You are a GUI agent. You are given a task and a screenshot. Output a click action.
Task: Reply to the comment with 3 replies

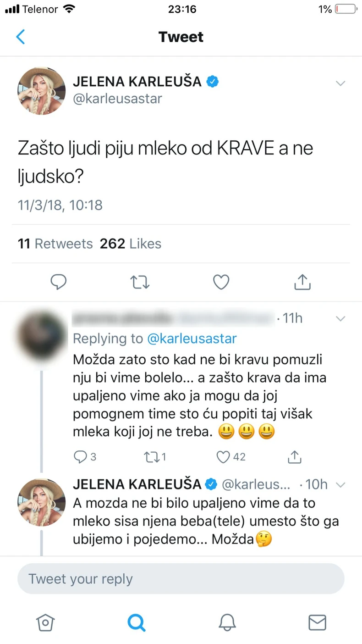(x=80, y=456)
